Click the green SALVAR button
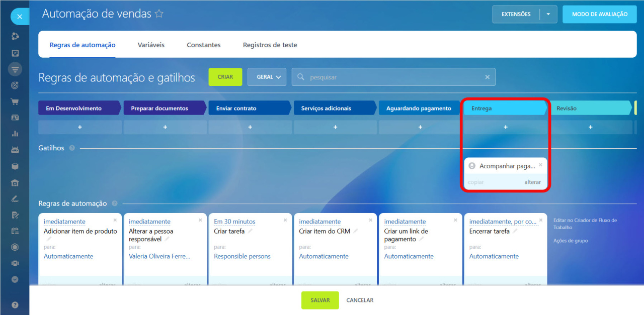Screen dimensions: 644x315 (320, 300)
